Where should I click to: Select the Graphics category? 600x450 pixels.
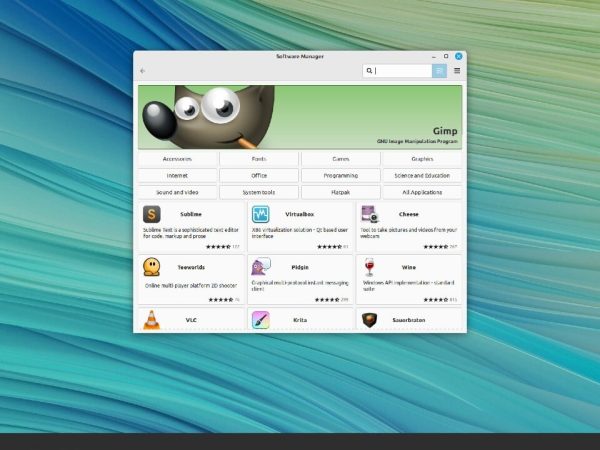coord(421,159)
